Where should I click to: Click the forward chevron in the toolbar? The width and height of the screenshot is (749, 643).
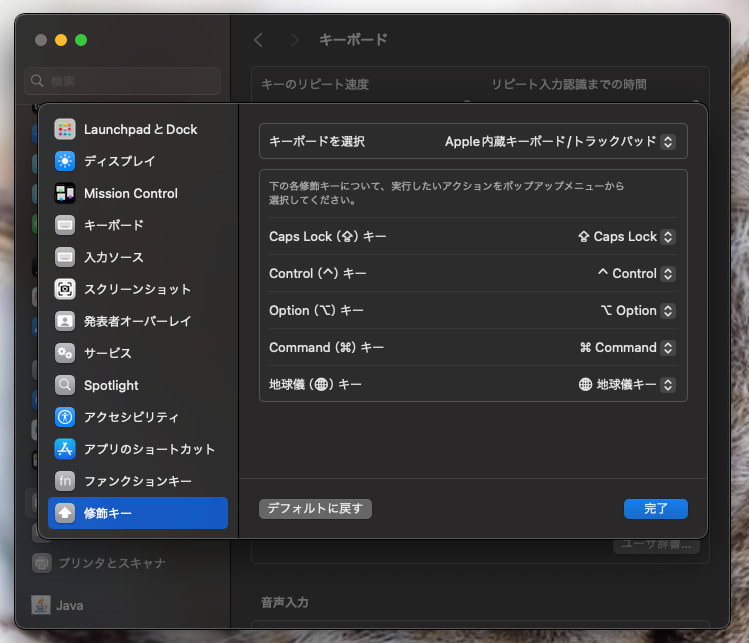pos(294,40)
